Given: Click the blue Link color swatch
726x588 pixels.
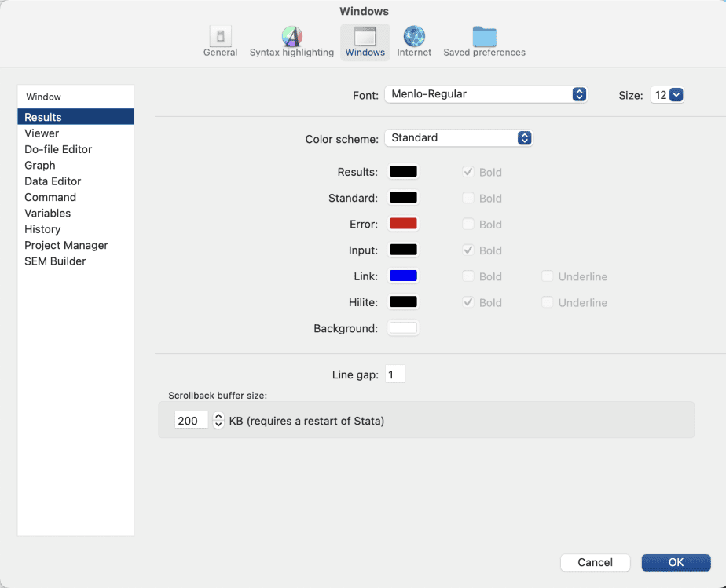Looking at the screenshot, I should (x=403, y=276).
